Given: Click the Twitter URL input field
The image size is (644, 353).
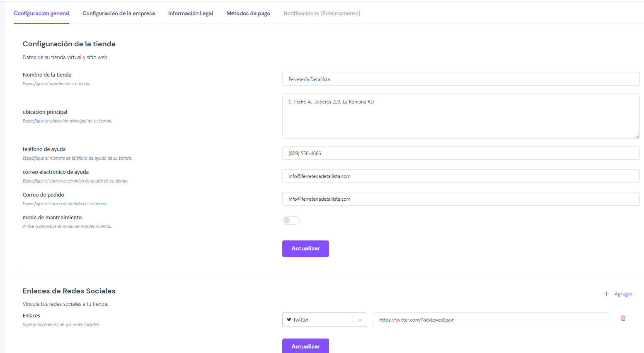Looking at the screenshot, I should point(491,319).
